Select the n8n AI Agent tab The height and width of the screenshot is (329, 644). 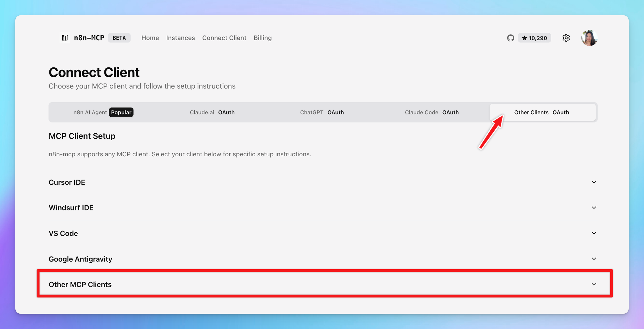pyautogui.click(x=103, y=112)
